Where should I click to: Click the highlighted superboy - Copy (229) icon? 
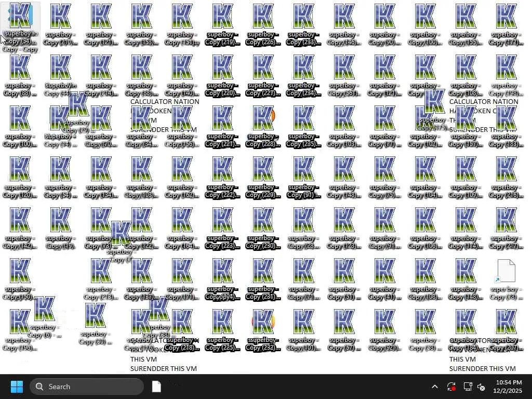point(263,177)
